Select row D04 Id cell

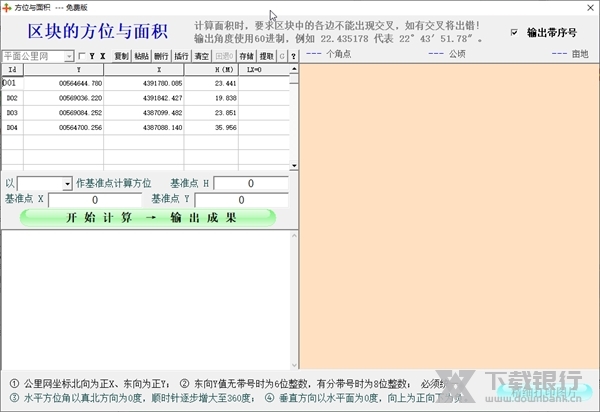tap(12, 127)
